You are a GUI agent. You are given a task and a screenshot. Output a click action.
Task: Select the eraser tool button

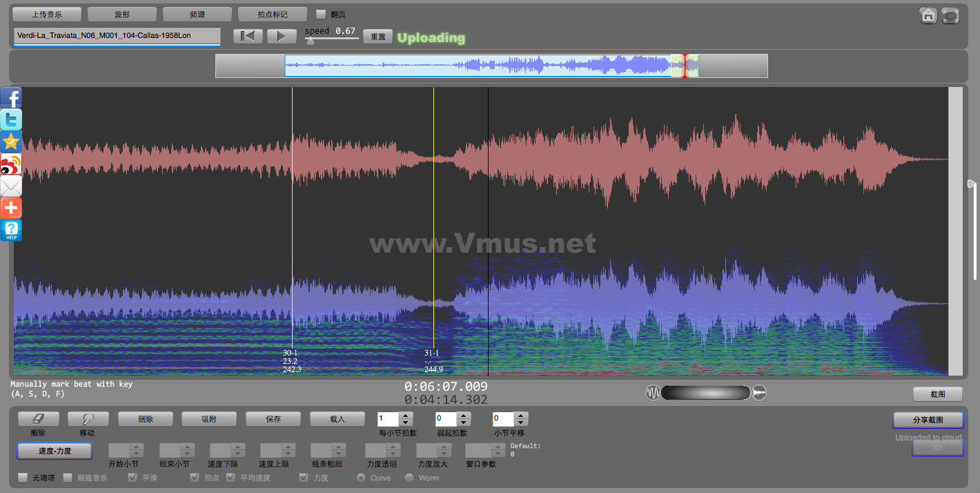(38, 418)
